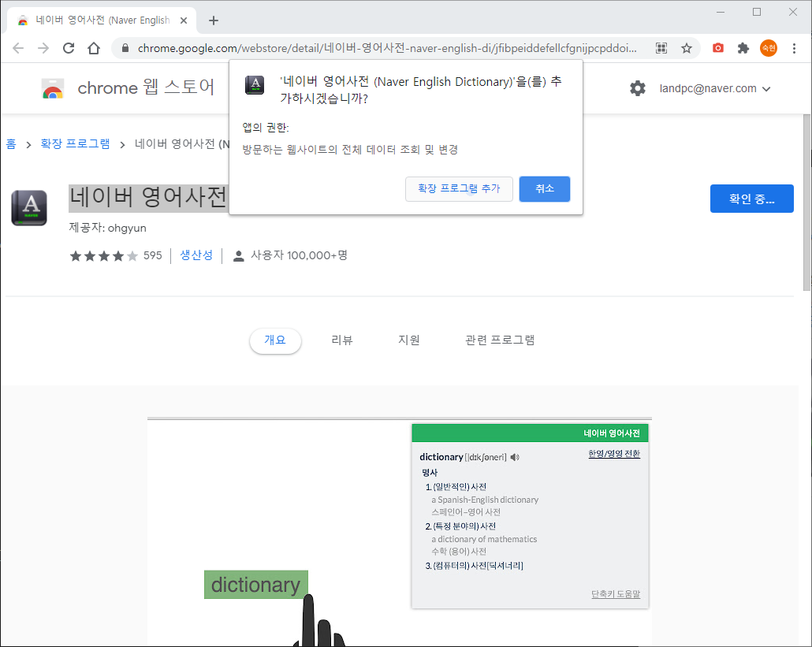Click the site lock icon
The height and width of the screenshot is (647, 812).
(x=125, y=48)
